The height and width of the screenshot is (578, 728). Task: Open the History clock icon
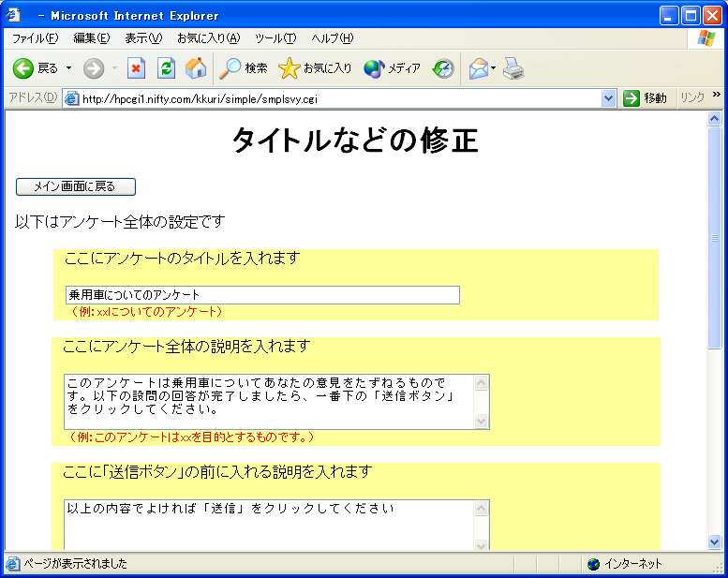point(443,68)
